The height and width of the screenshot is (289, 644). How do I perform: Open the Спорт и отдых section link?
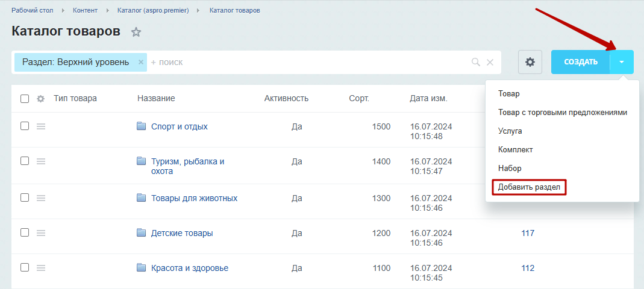pyautogui.click(x=179, y=126)
